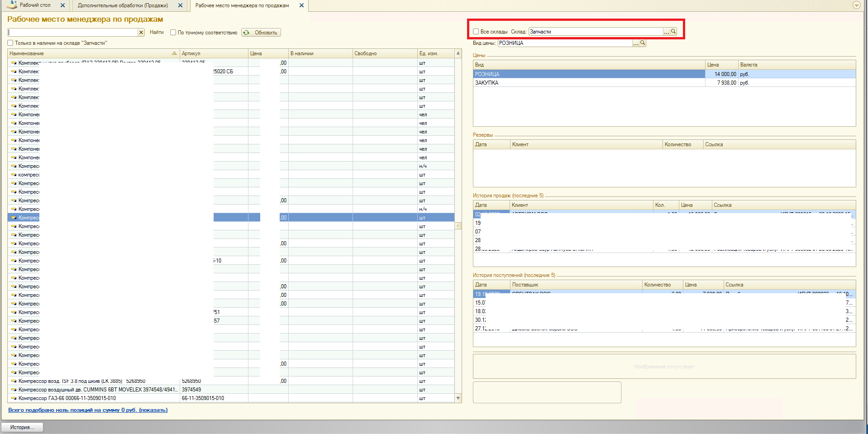This screenshot has width=868, height=434.
Task: Click the sort arrow in Наименование header
Action: 174,53
